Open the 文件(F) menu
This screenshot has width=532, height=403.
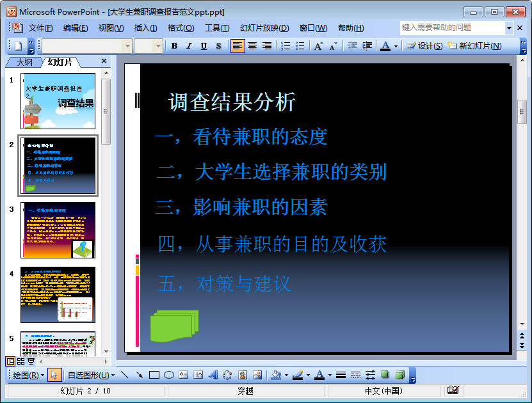click(x=40, y=28)
